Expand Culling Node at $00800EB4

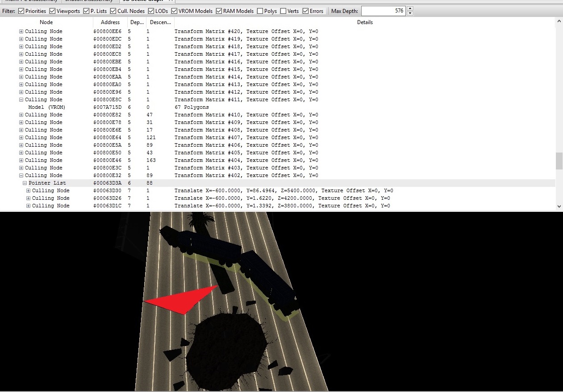[x=21, y=70]
